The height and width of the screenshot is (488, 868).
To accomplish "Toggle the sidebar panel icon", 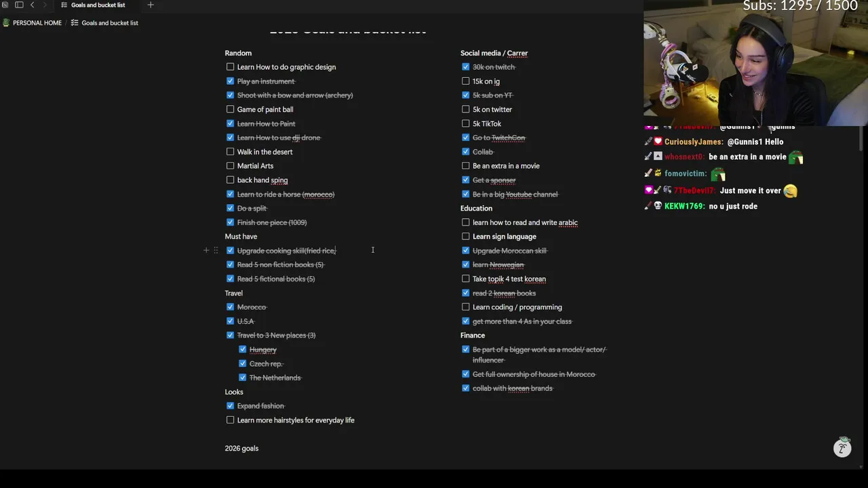I will pyautogui.click(x=19, y=5).
